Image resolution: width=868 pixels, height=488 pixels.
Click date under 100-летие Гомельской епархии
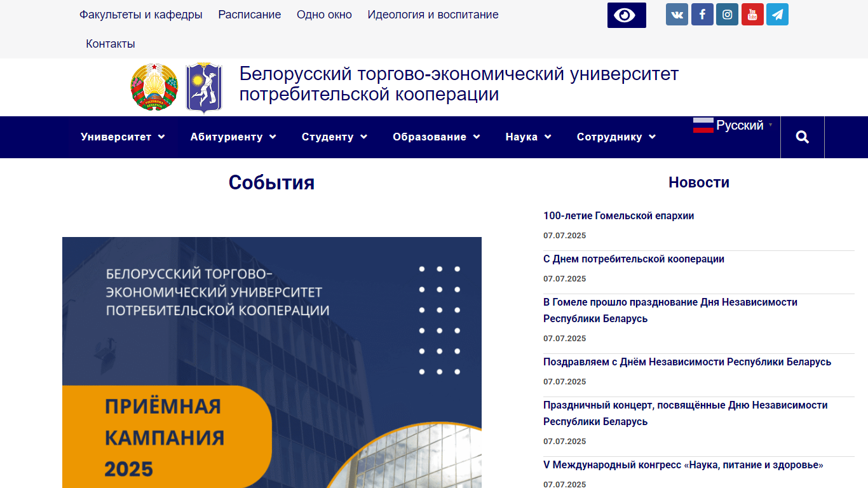(x=565, y=236)
